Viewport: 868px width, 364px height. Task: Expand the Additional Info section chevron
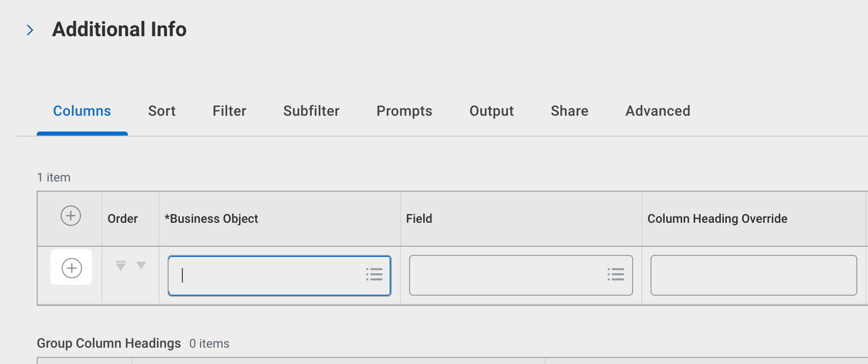point(30,30)
